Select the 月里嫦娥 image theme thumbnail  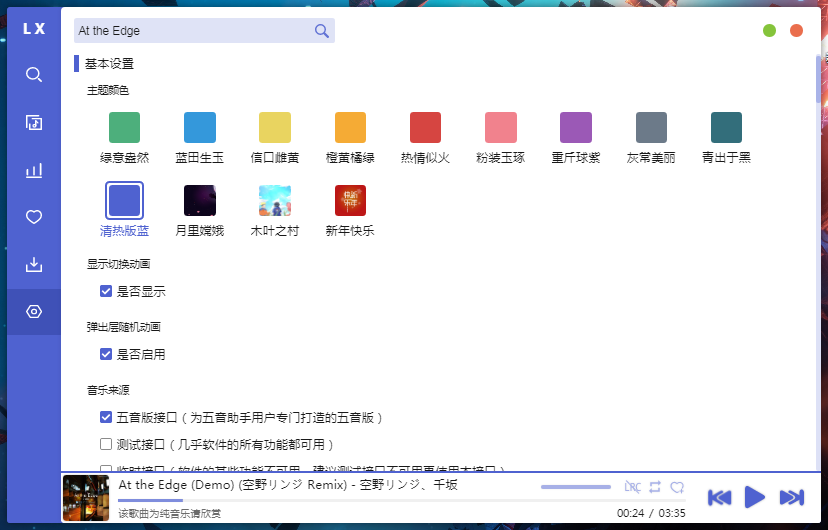pyautogui.click(x=200, y=201)
